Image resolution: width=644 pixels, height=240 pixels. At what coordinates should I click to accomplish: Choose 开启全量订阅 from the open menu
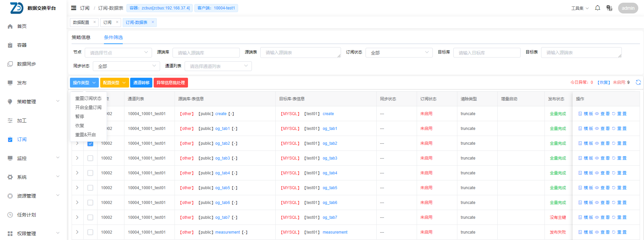coord(88,107)
